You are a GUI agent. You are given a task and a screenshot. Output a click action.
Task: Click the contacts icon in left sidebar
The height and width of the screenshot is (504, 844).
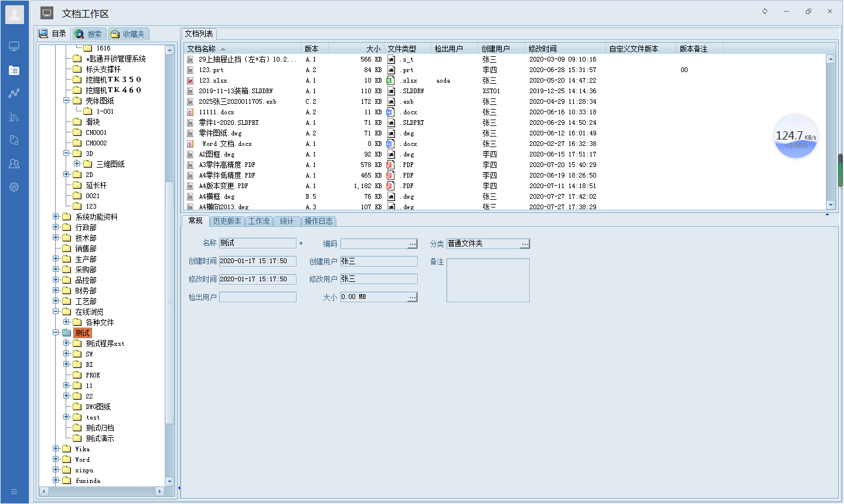14,163
